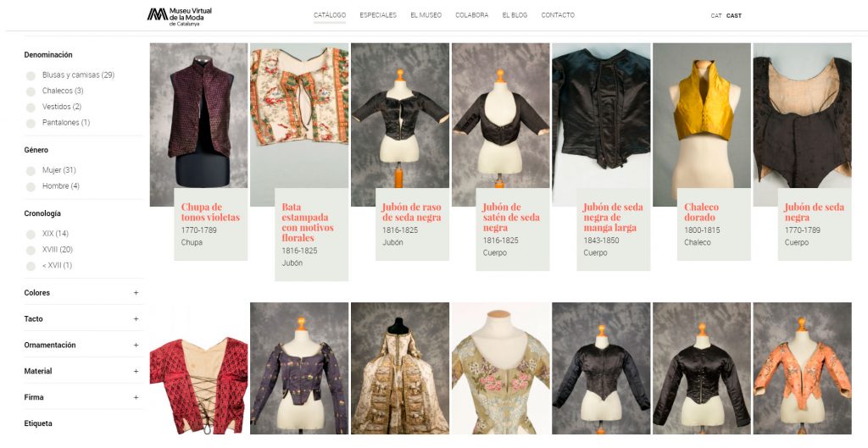Viewport: 868px width, 448px height.
Task: Check the Hombre gender filter
Action: pos(31,187)
